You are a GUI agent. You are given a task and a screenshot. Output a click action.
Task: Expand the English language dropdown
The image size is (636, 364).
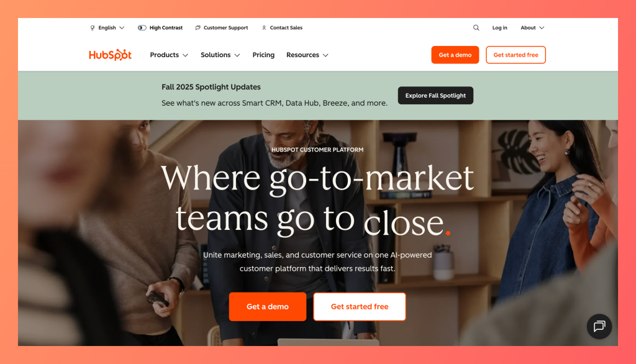click(x=107, y=27)
